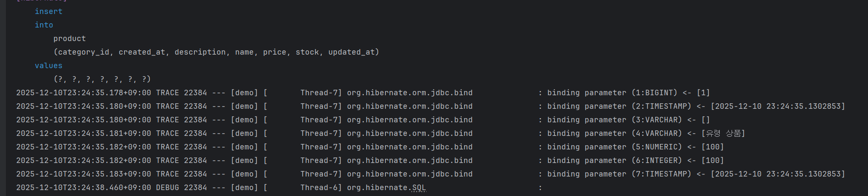The image size is (868, 196).
Task: Click the Korean text value '유령 상품'
Action: [723, 133]
